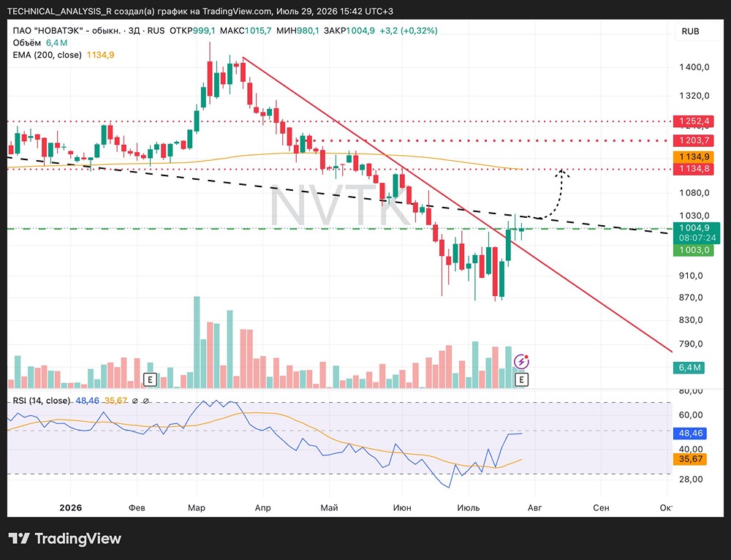Click the purple lightning bolt event icon
This screenshot has height=560, width=731.
(x=521, y=362)
